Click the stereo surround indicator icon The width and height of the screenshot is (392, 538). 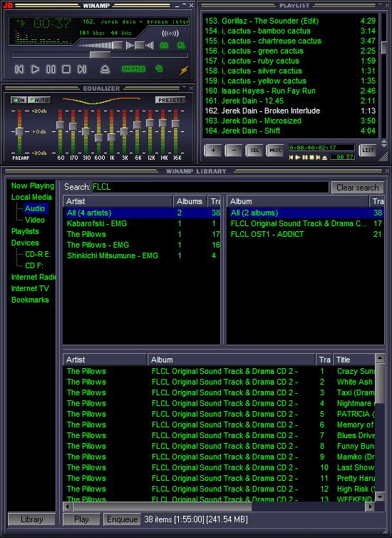tap(170, 34)
